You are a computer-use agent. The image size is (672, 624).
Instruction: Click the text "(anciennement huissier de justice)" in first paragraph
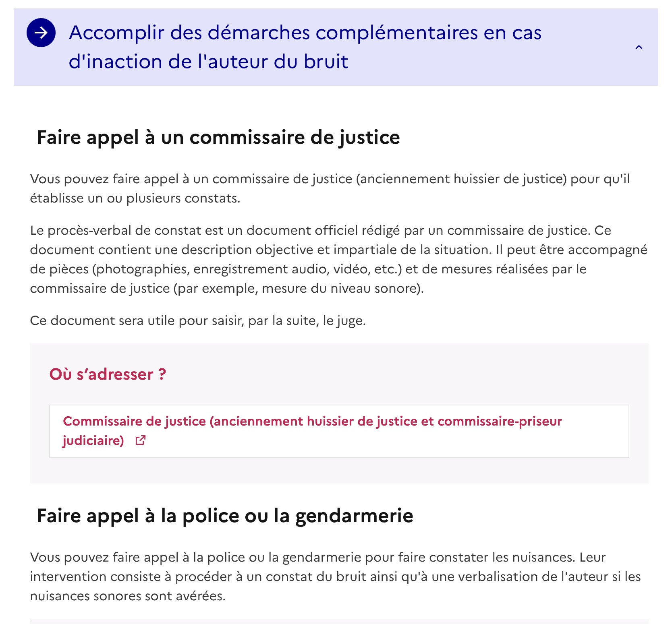click(461, 179)
